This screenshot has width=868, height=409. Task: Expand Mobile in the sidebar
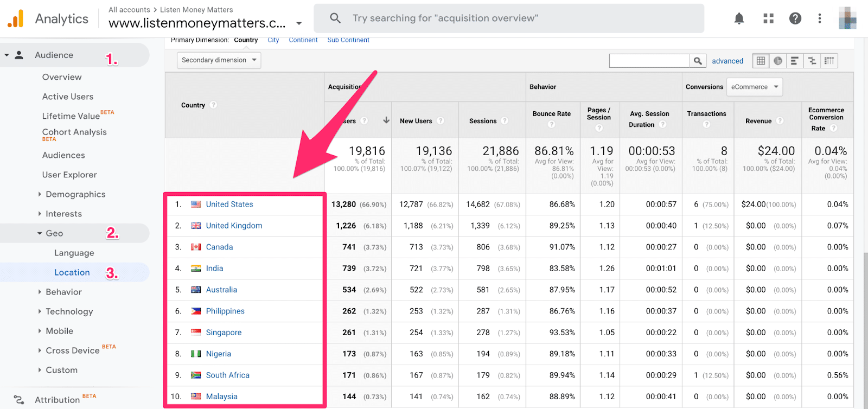[40, 331]
